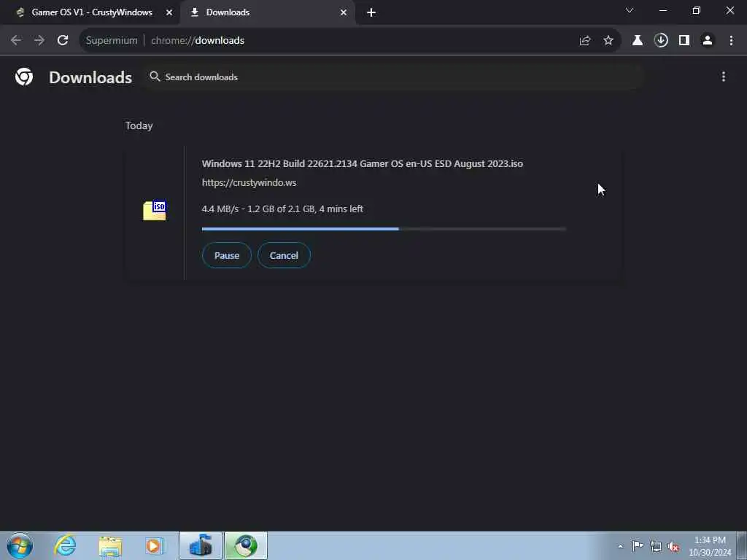Click the browser forward arrow
The width and height of the screenshot is (747, 560).
click(39, 41)
